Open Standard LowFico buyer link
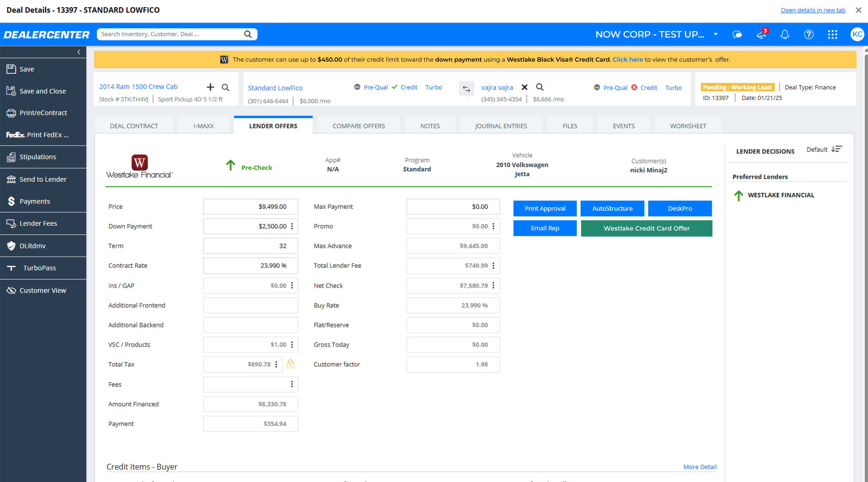868x482 pixels. pyautogui.click(x=275, y=88)
